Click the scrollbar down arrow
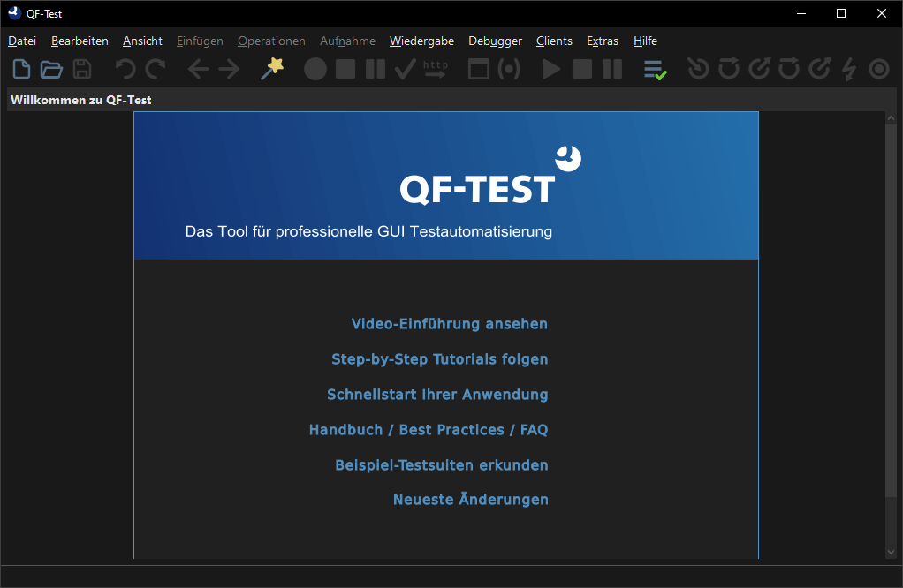This screenshot has width=903, height=588. point(891,553)
